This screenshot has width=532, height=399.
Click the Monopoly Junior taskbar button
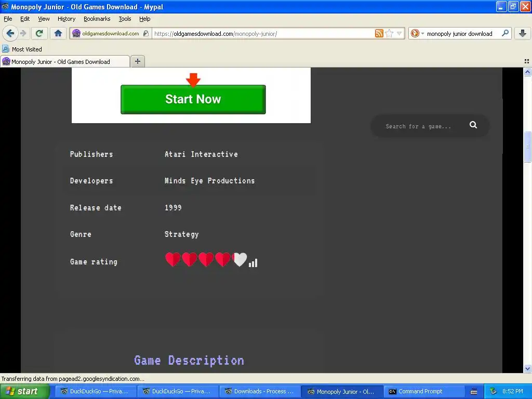click(x=342, y=391)
